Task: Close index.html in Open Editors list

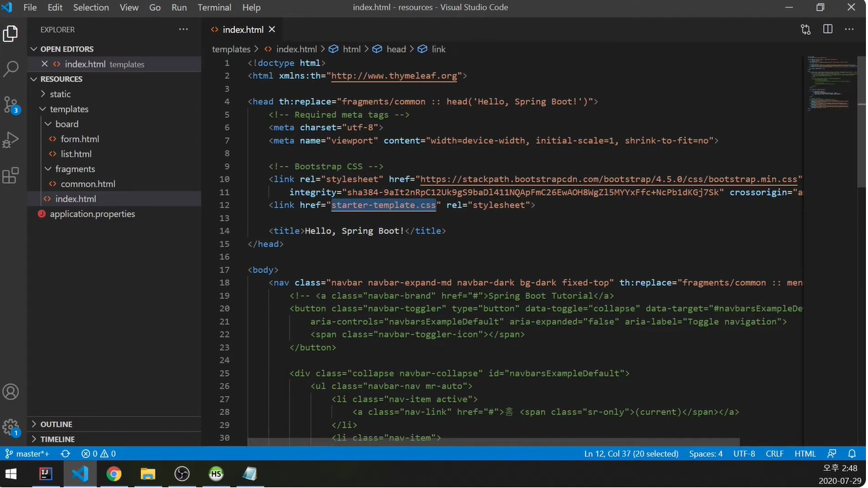Action: click(x=44, y=64)
